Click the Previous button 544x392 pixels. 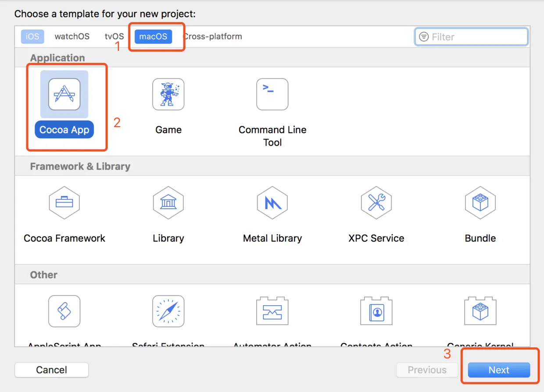click(x=427, y=370)
